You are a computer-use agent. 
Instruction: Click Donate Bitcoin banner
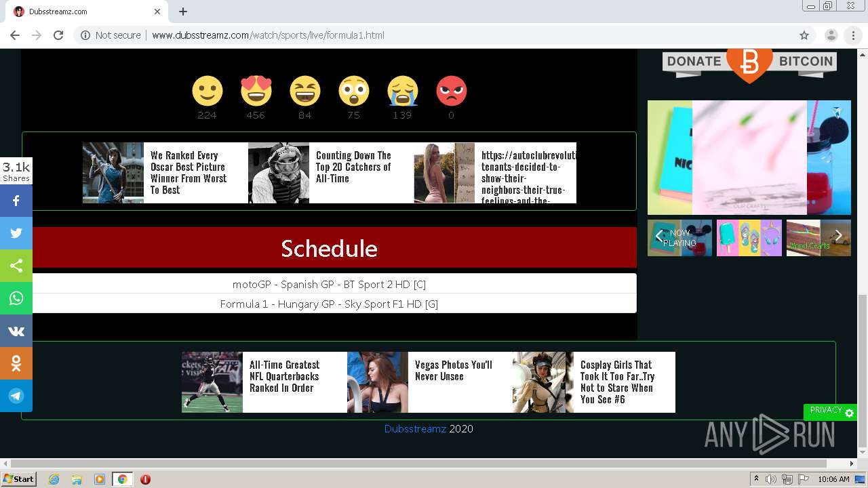[x=749, y=65]
